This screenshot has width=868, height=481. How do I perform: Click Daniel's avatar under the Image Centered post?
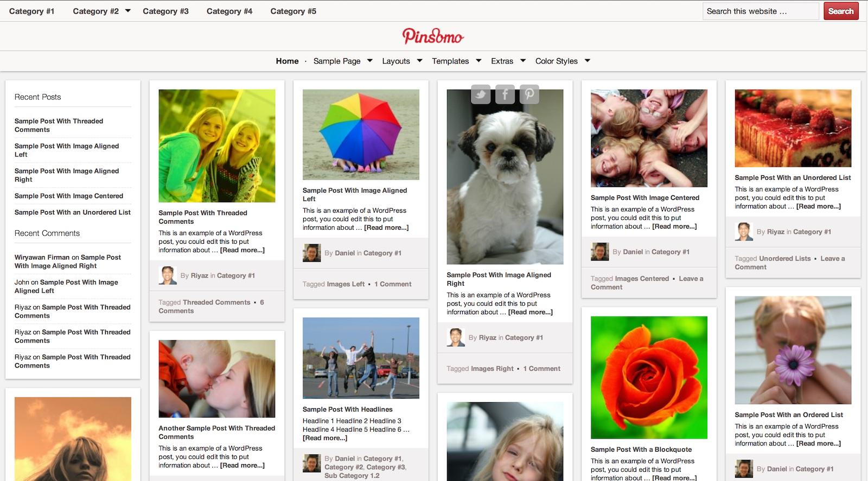click(x=600, y=252)
